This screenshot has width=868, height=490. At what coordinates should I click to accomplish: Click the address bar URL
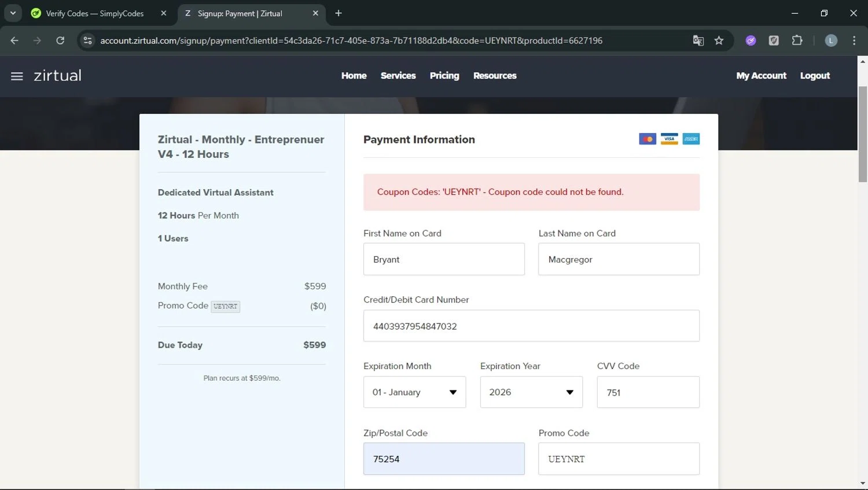point(351,40)
